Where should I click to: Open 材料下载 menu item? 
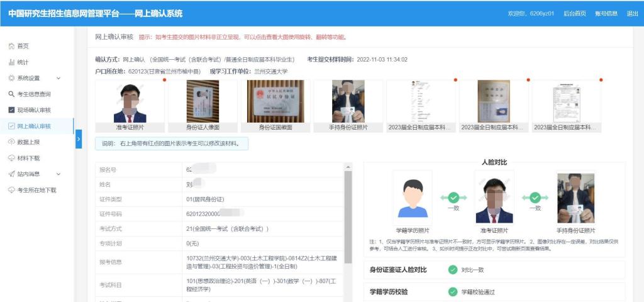point(28,158)
